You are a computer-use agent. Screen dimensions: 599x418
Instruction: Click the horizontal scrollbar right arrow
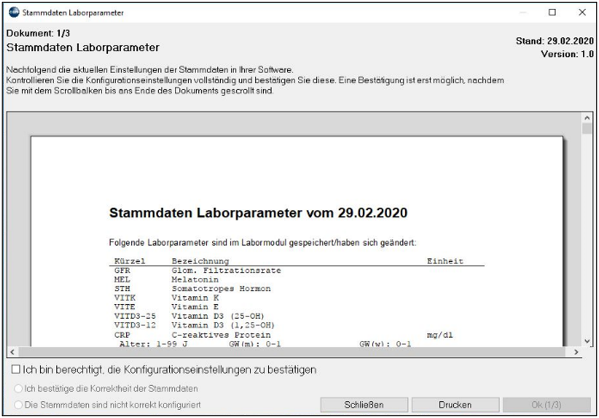coord(576,352)
